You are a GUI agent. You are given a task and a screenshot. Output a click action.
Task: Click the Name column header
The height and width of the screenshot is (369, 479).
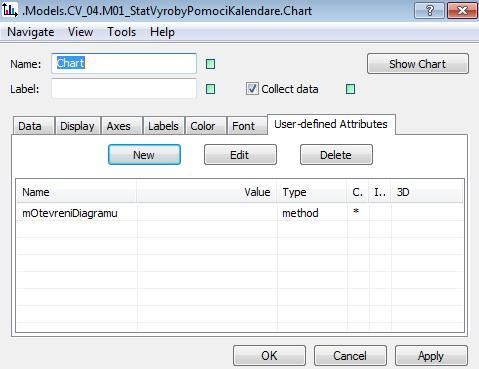77,192
